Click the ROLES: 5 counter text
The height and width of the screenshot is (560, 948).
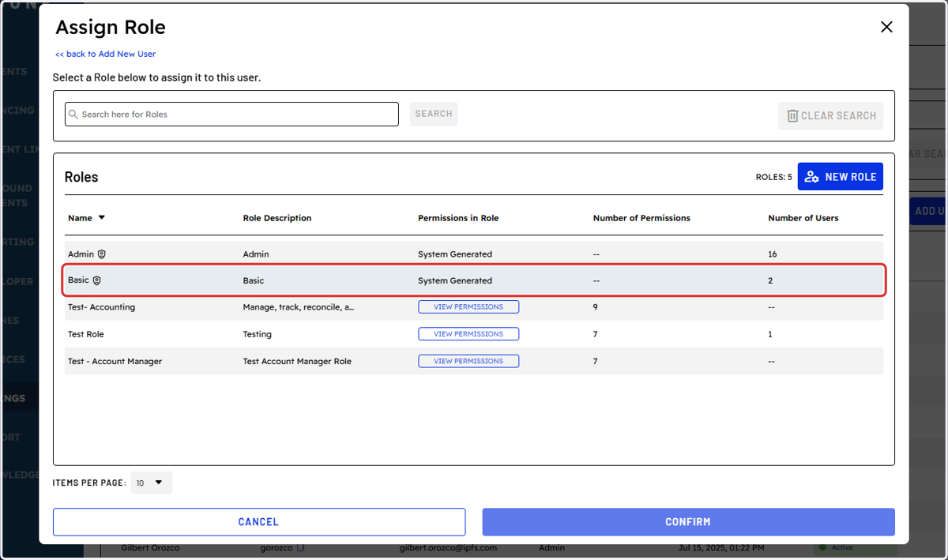[x=773, y=177]
